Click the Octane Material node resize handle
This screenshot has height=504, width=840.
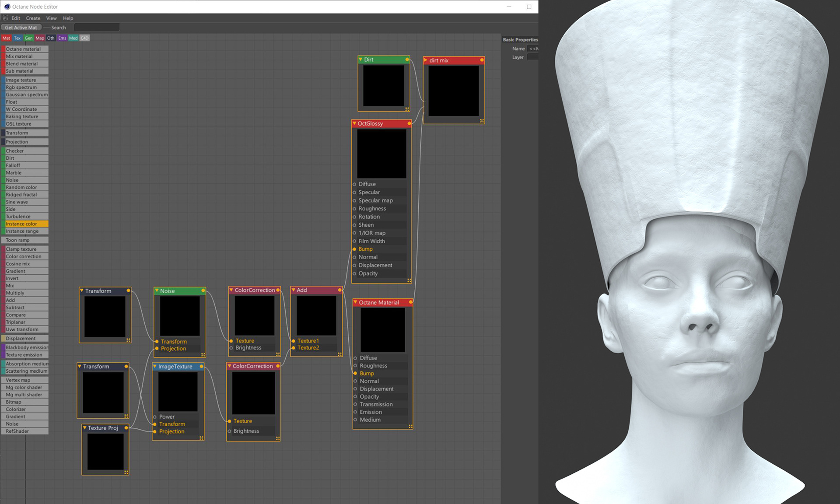point(410,426)
